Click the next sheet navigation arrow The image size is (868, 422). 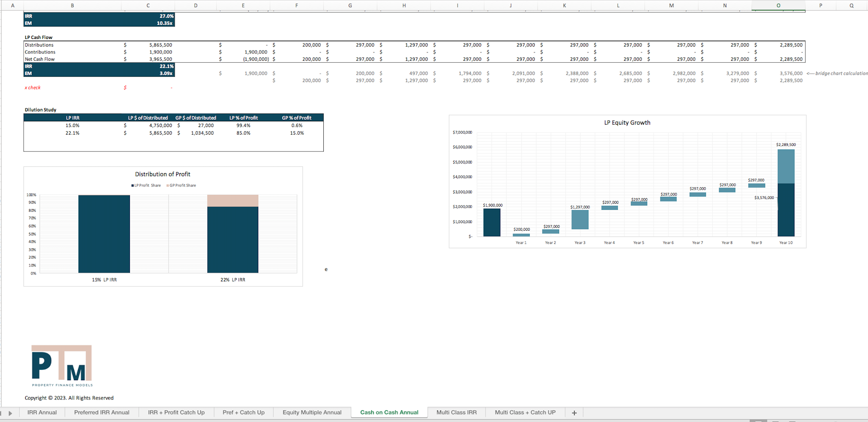point(10,413)
